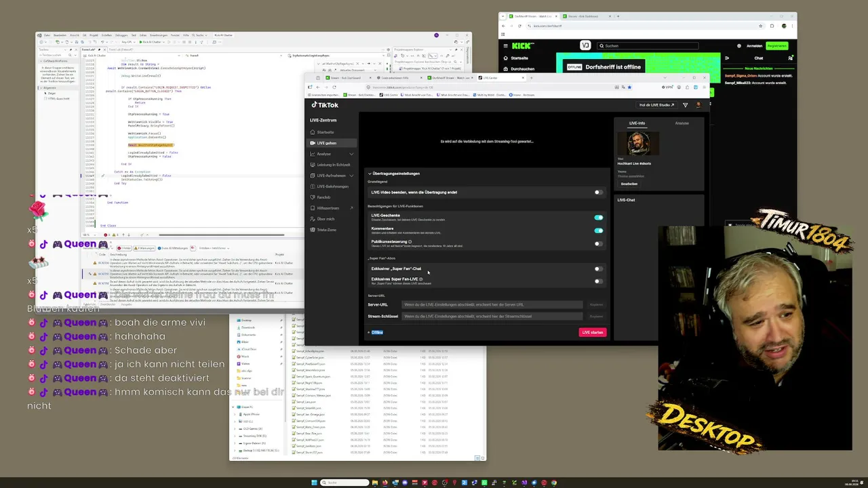Open Debuggen menu in Visual Studio

click(121, 35)
